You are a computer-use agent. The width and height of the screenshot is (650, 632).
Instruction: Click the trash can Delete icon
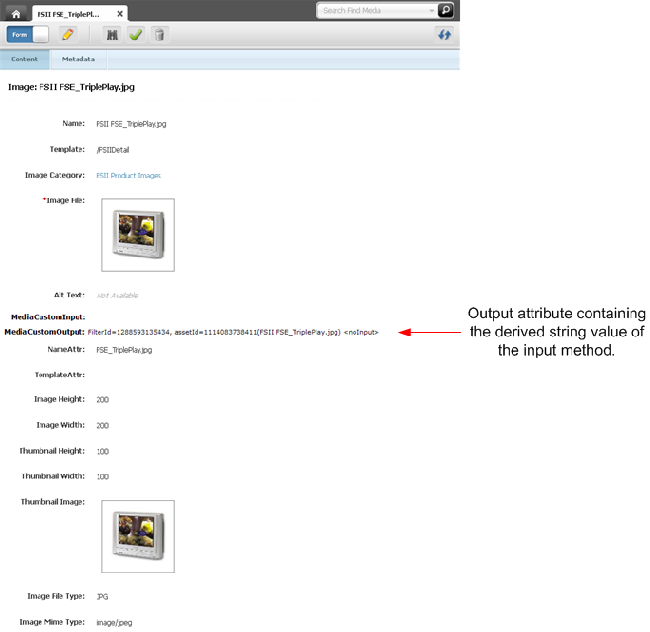(159, 34)
